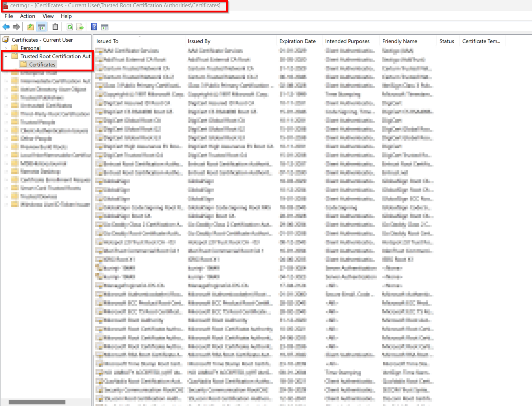
Task: Sort by the Status column header
Action: (x=448, y=41)
